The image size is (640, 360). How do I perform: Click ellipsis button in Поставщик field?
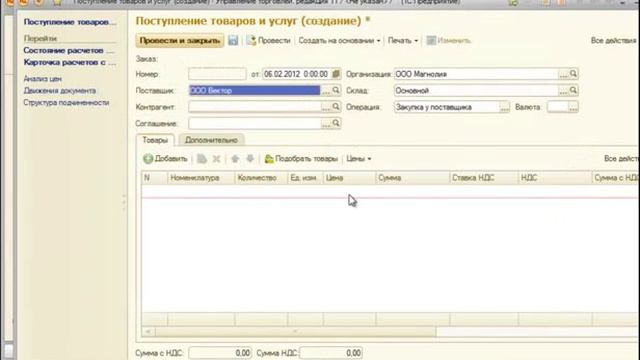pos(326,91)
